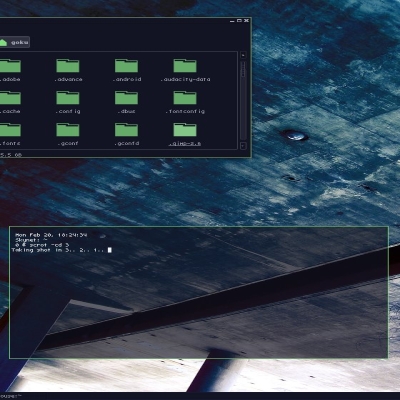The width and height of the screenshot is (400, 400).
Task: Click terminal command 'scrot -cd 3'
Action: tap(49, 245)
